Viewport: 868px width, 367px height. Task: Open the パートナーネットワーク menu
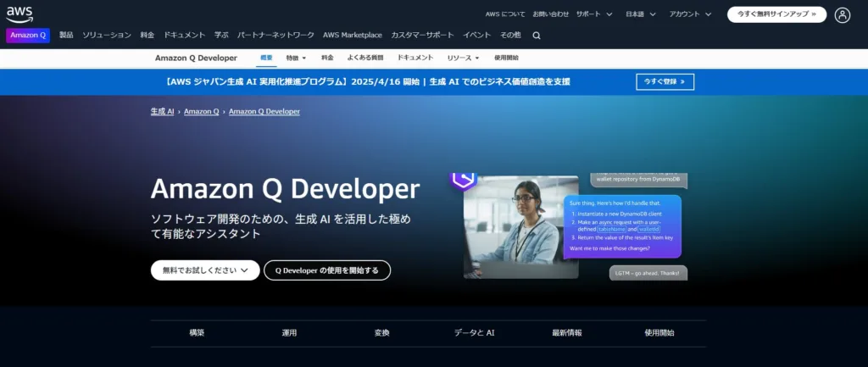275,35
